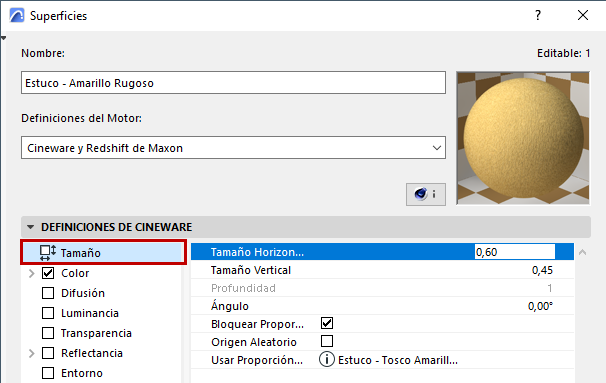This screenshot has width=606, height=383.
Task: Uncheck Bloquear Proporción checkbox
Action: point(327,323)
